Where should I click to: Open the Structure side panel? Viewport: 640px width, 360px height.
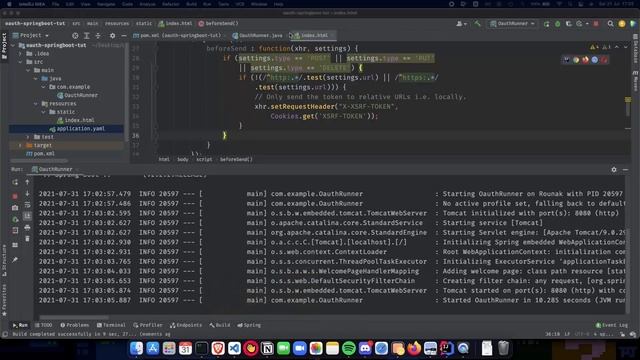(4, 260)
